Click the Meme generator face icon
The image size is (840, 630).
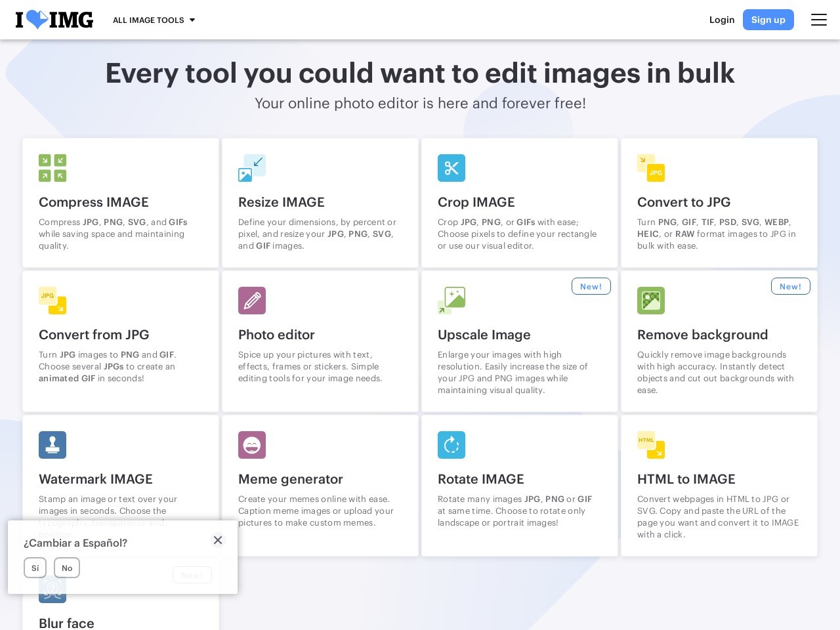(252, 445)
